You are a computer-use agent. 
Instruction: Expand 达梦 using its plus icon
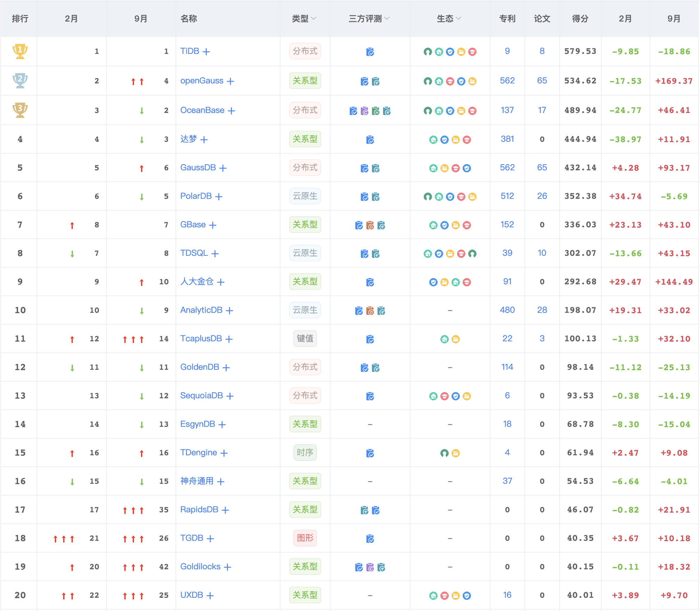tap(204, 140)
